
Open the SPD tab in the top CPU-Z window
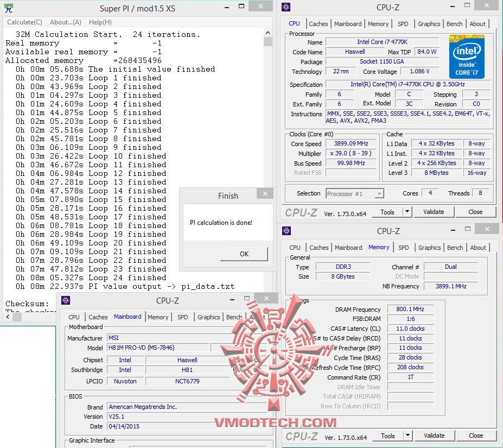click(404, 23)
